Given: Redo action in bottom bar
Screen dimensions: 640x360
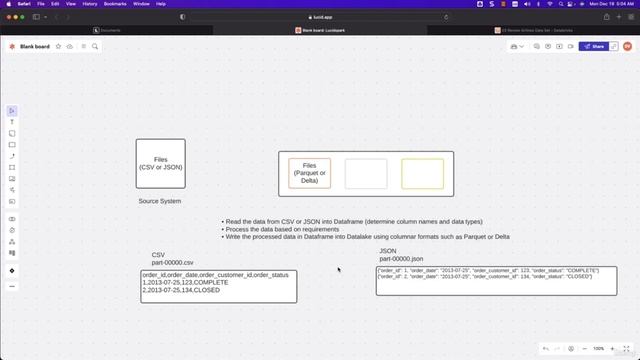Looking at the screenshot, I should (x=557, y=349).
